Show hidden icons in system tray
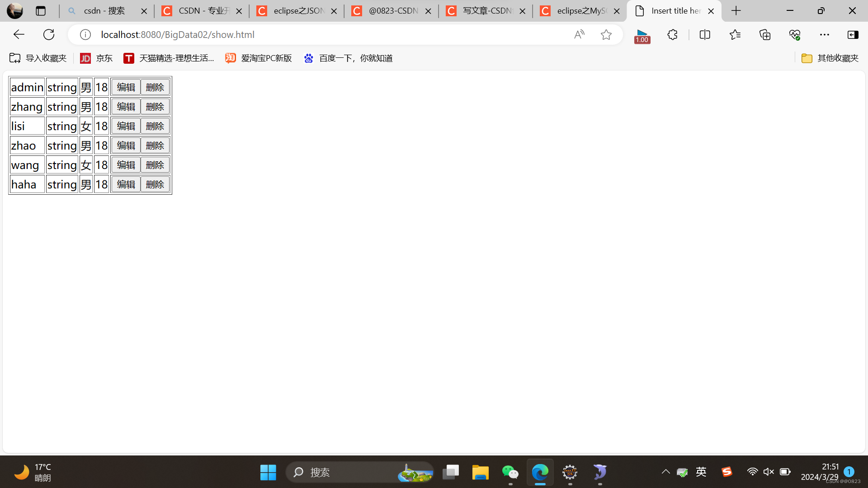 tap(665, 472)
